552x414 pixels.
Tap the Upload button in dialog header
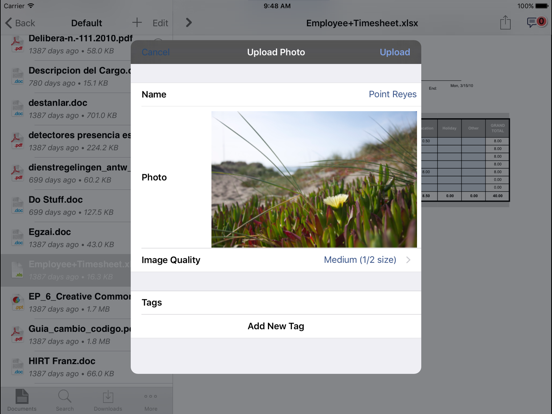395,52
